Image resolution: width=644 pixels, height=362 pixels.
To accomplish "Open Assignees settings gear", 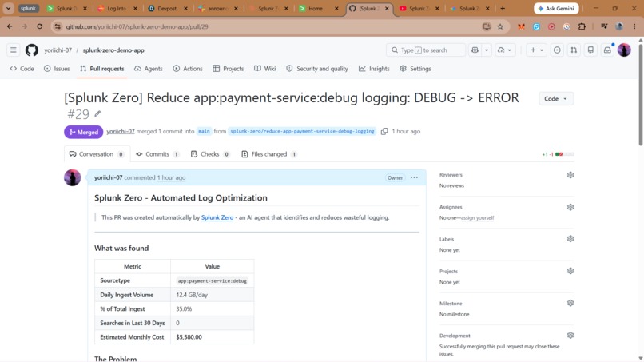I will pos(570,207).
